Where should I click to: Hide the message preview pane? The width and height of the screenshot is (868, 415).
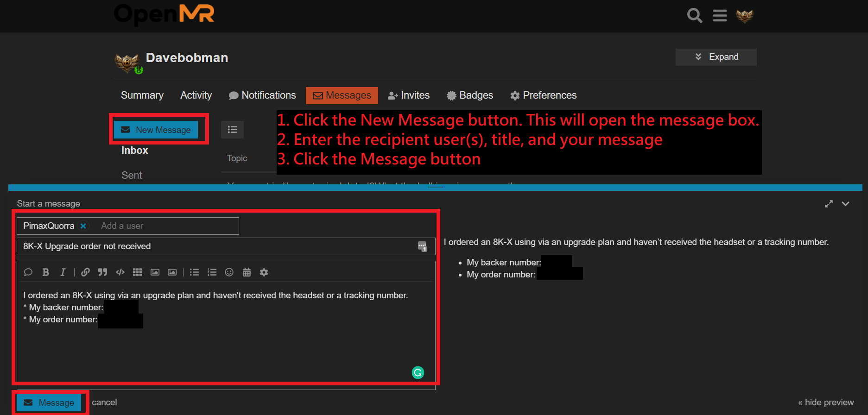click(x=825, y=402)
